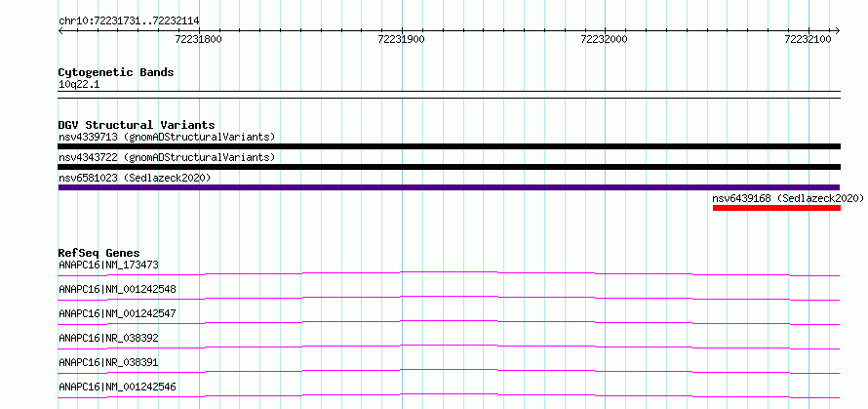The height and width of the screenshot is (409, 868).
Task: Select the magenta intron line of NR_038392
Action: (x=449, y=347)
